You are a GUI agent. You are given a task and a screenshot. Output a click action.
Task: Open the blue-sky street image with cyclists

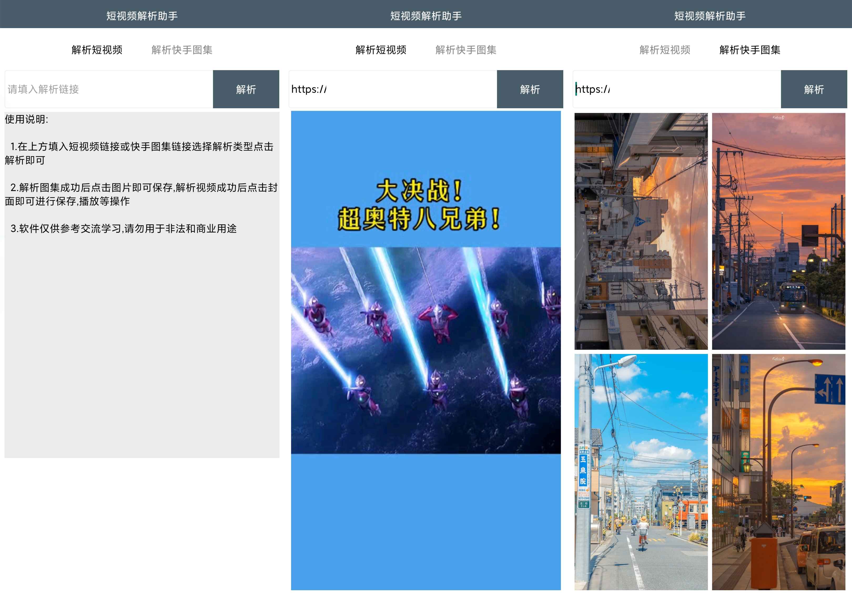pos(641,472)
